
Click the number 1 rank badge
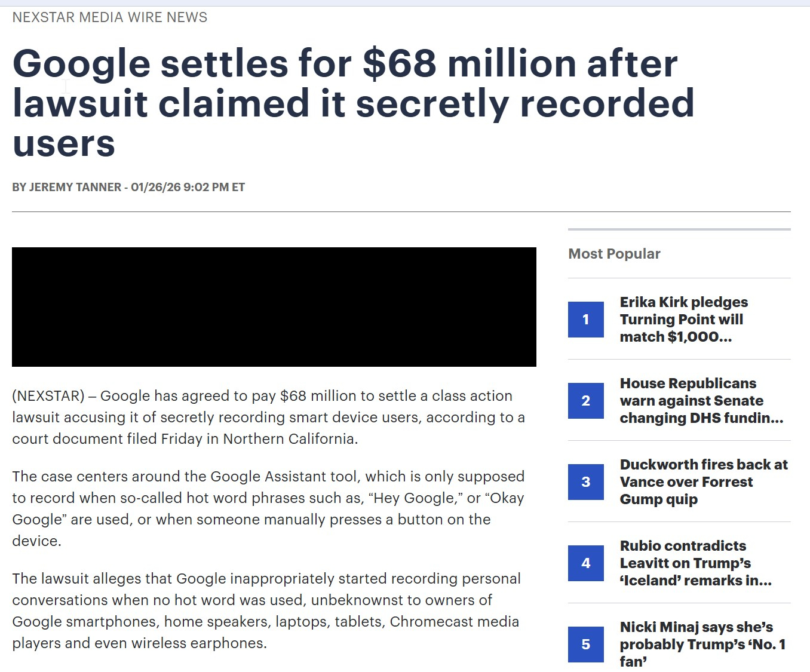585,320
